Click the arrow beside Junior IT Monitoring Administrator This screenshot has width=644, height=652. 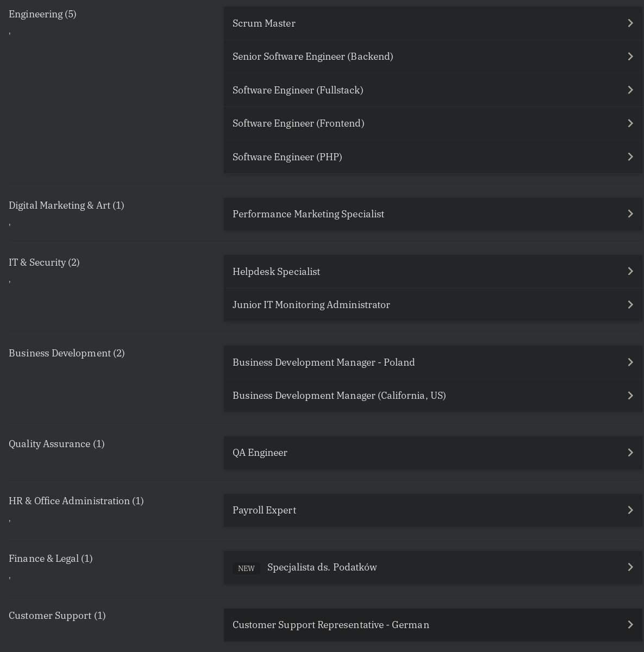tap(630, 304)
